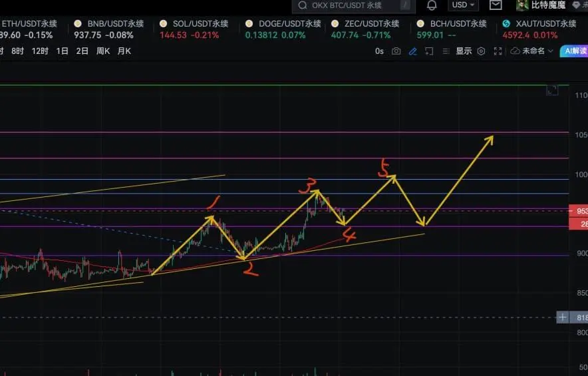The image size is (588, 376).
Task: Click the list icon beside 显示
Action: 446,51
